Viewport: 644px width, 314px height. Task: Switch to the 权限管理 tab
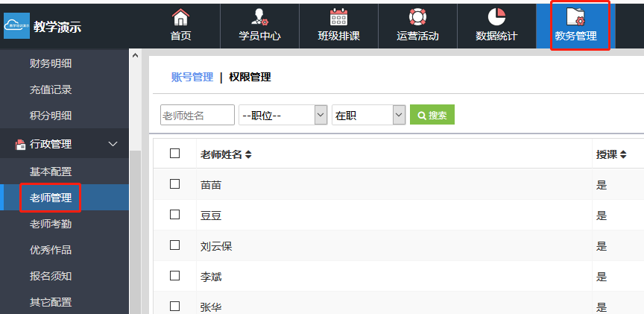click(250, 77)
